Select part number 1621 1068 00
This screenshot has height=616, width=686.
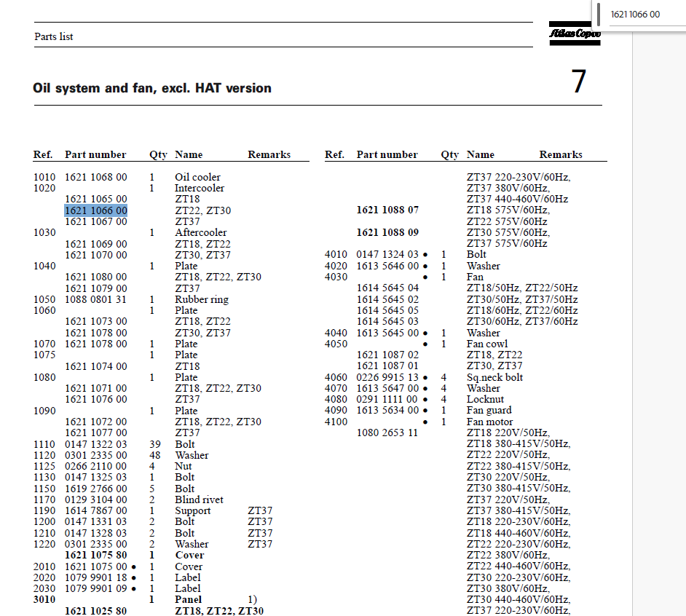pyautogui.click(x=96, y=177)
